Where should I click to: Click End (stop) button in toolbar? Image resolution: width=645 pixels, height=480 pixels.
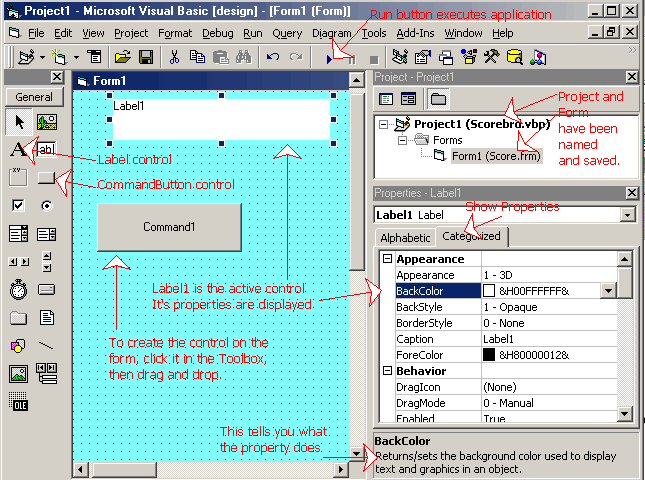(374, 60)
